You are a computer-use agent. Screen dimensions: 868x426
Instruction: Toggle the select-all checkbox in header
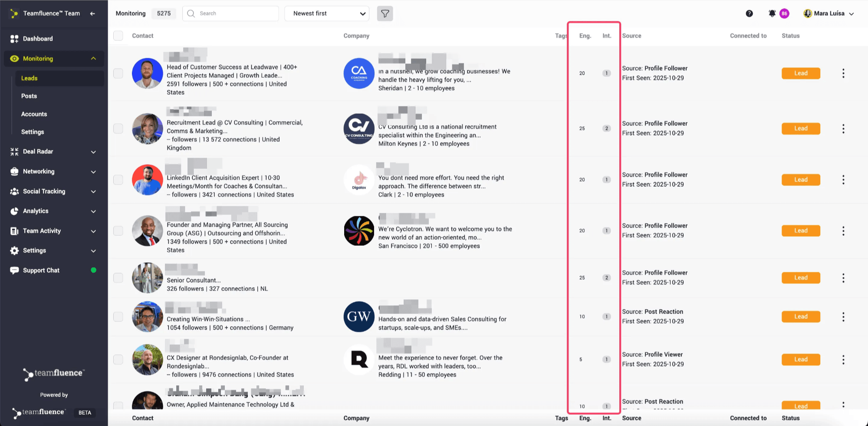(118, 36)
